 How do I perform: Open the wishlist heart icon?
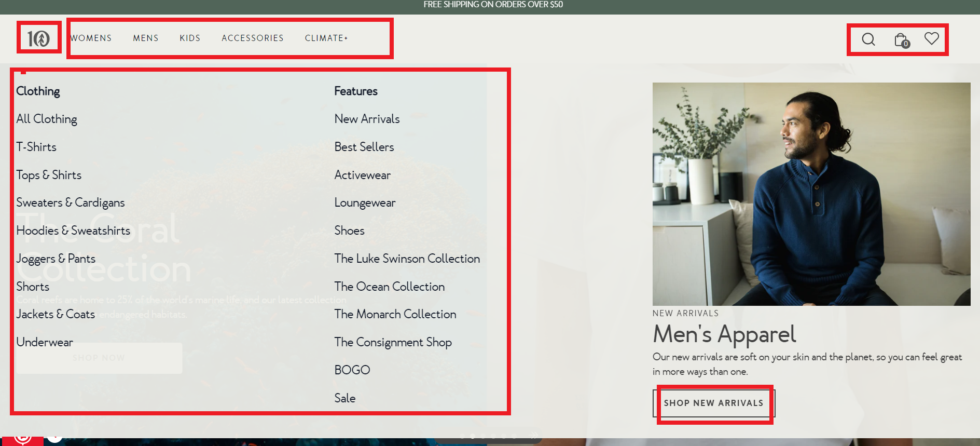pos(932,38)
